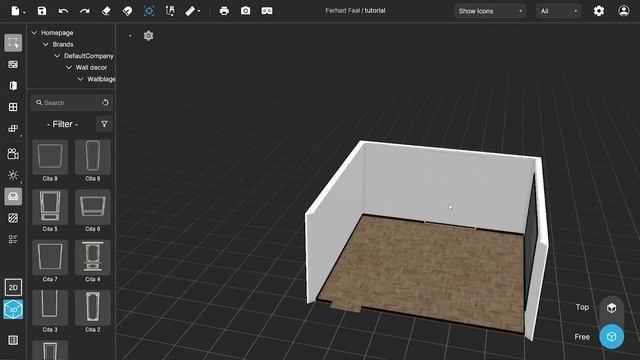Redo the last action
Image resolution: width=640 pixels, height=360 pixels.
point(84,11)
